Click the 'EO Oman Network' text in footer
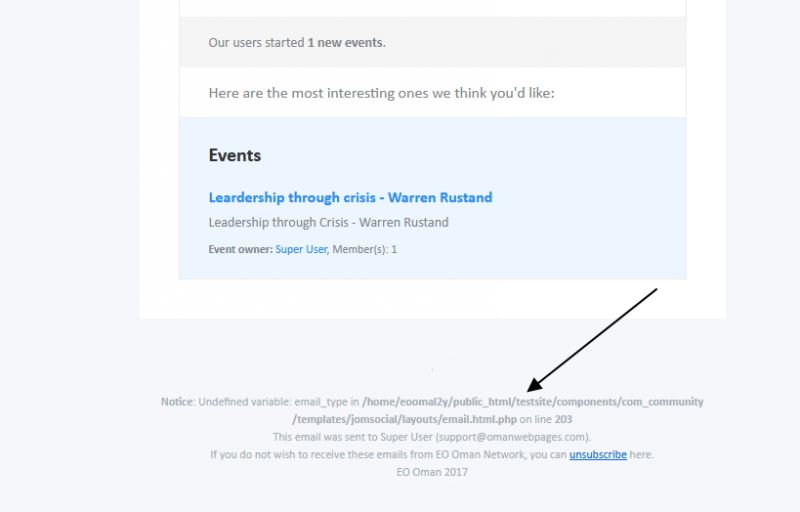Viewport: 800px width, 512px height. [481, 454]
